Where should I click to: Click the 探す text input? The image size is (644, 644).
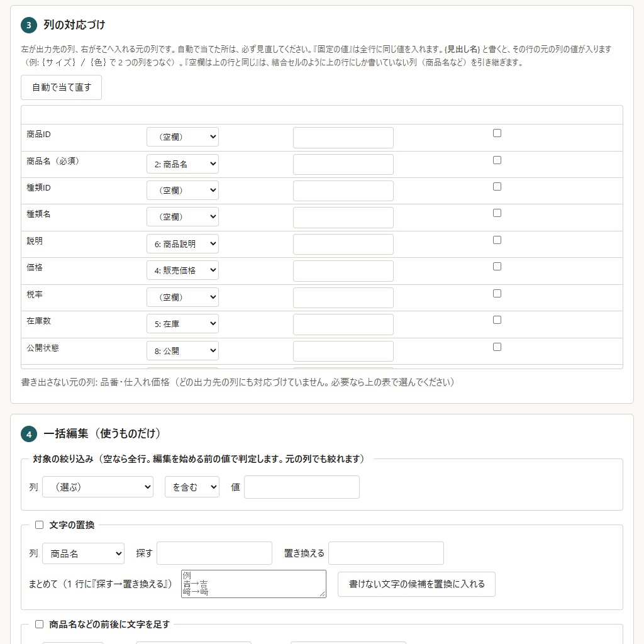point(214,553)
